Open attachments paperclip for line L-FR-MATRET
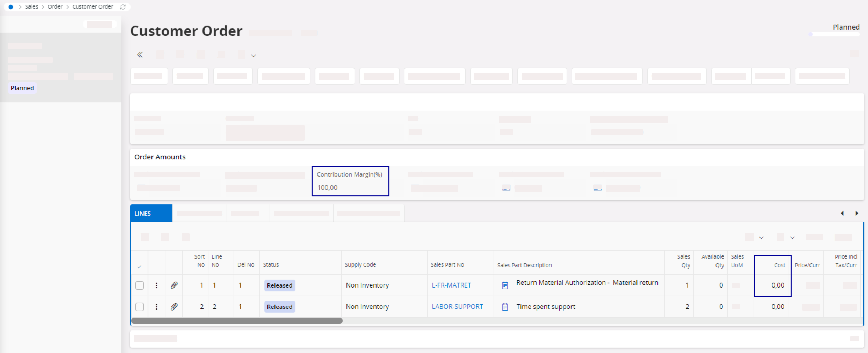This screenshot has width=868, height=353. pos(174,285)
